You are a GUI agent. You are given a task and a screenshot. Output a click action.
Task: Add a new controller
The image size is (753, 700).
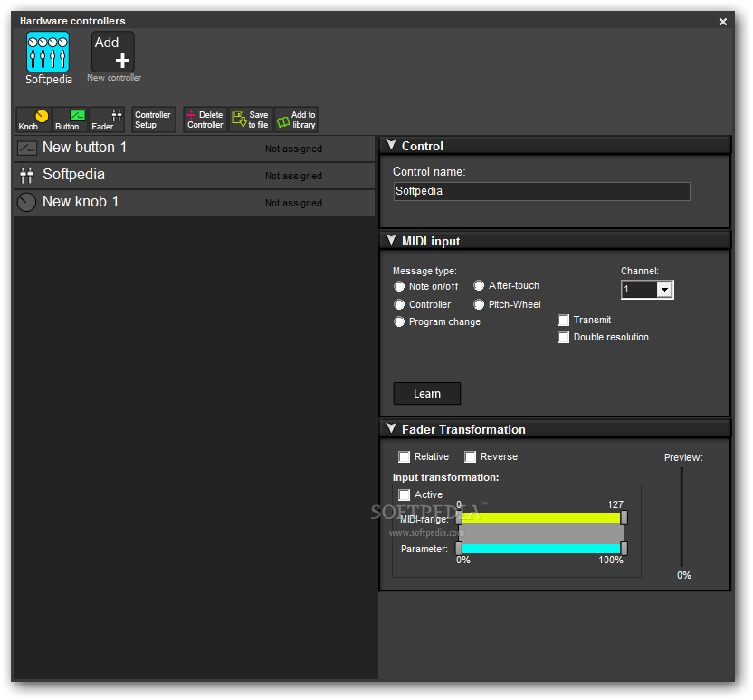click(113, 52)
